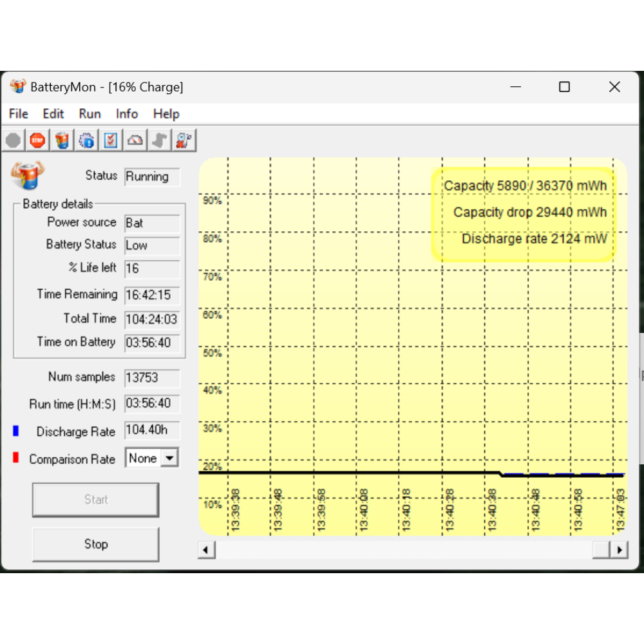
Task: Click the gray graph-line toolbar icon
Action: click(x=159, y=140)
